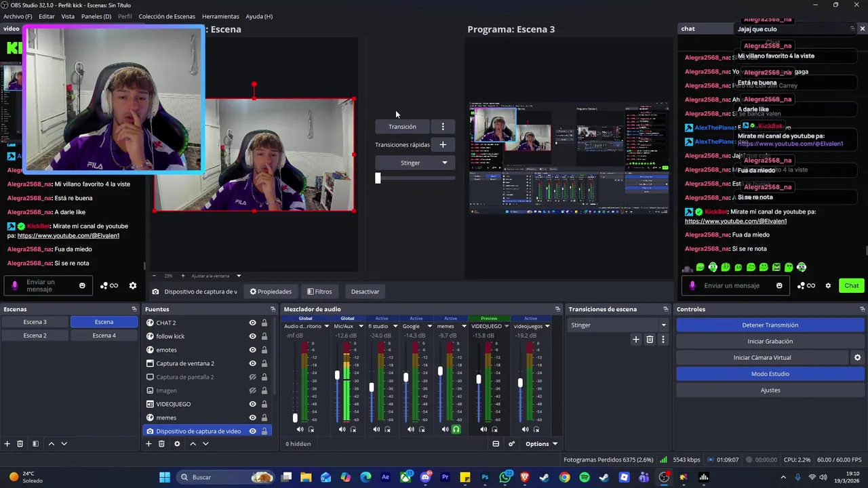The height and width of the screenshot is (488, 868).
Task: Mute the Mic/Aux channel speaker icon
Action: [342, 429]
